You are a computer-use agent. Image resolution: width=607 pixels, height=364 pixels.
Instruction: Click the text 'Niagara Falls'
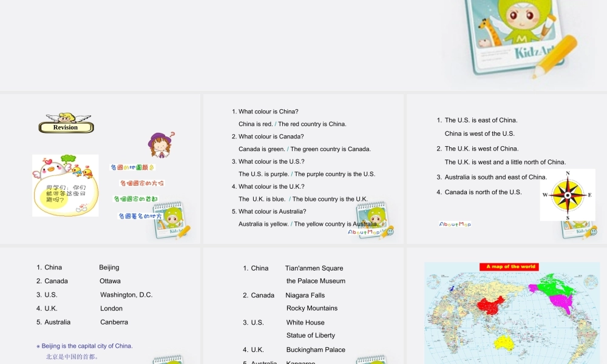(305, 295)
